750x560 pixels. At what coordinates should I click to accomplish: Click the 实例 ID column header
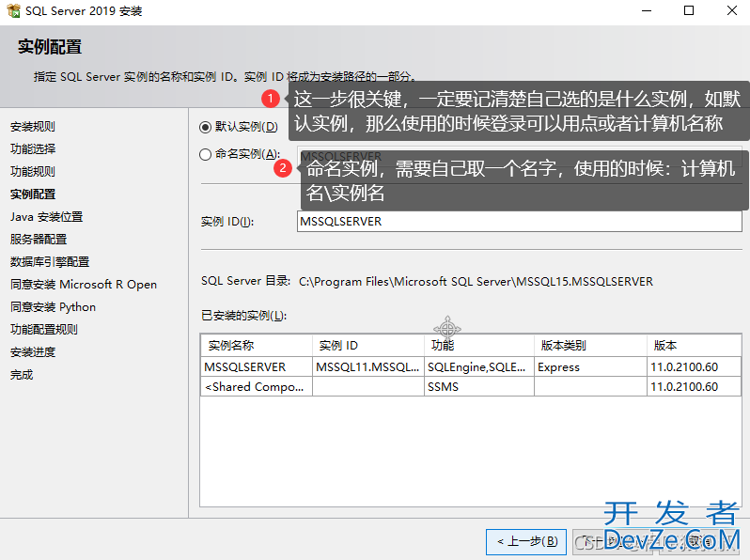[367, 345]
